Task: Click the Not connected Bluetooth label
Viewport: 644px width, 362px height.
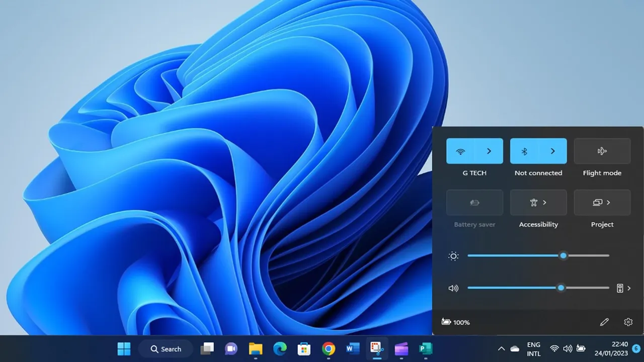Action: click(538, 173)
